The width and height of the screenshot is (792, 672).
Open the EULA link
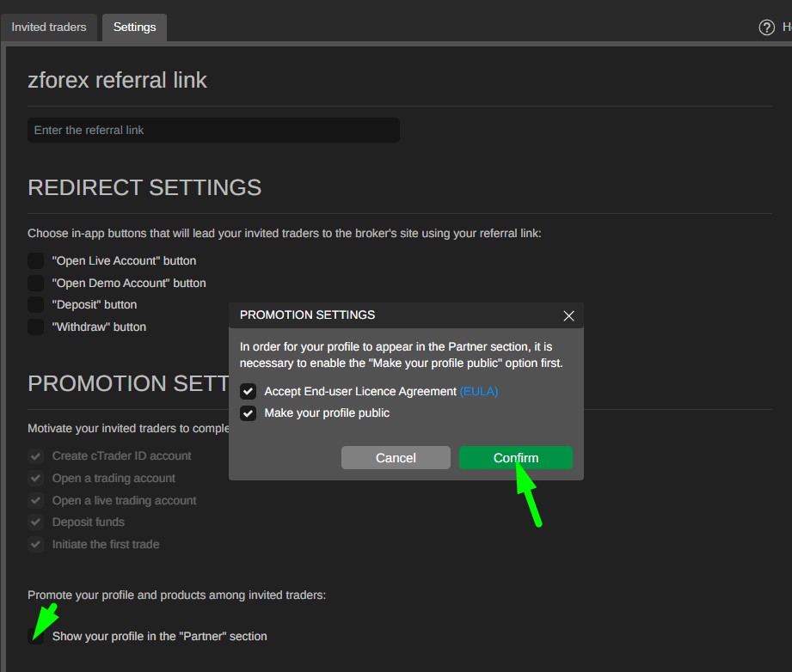(x=479, y=392)
